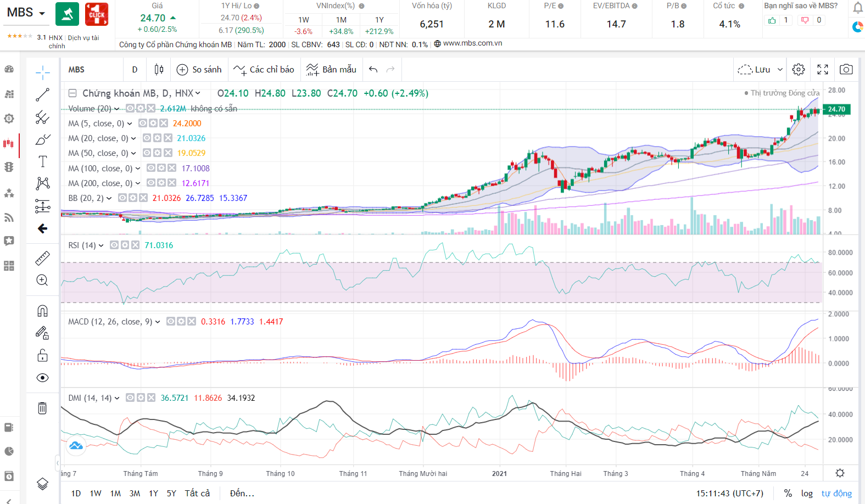Screen dimensions: 865x504
Task: Toggle log scale on the price axis
Action: [807, 493]
